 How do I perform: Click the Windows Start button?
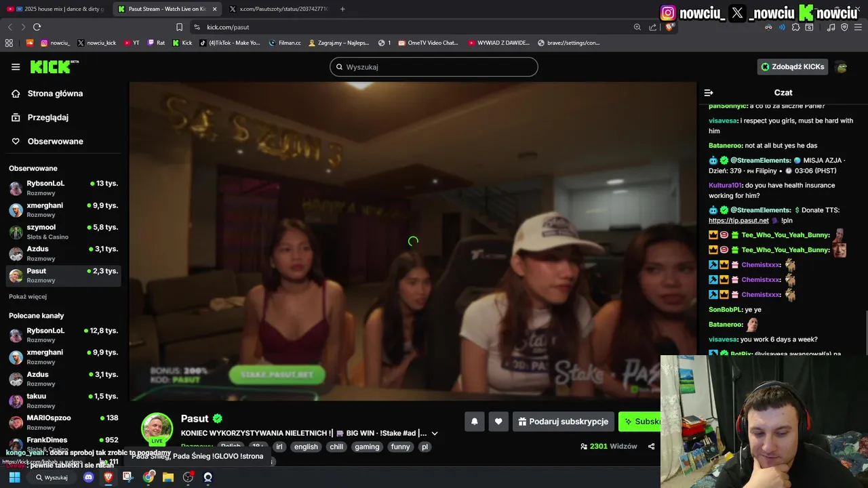click(x=14, y=477)
